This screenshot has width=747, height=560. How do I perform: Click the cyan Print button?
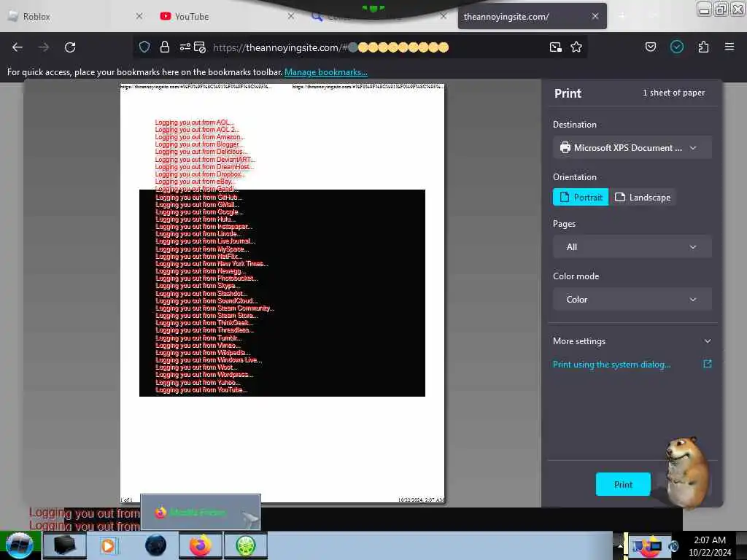[623, 484]
